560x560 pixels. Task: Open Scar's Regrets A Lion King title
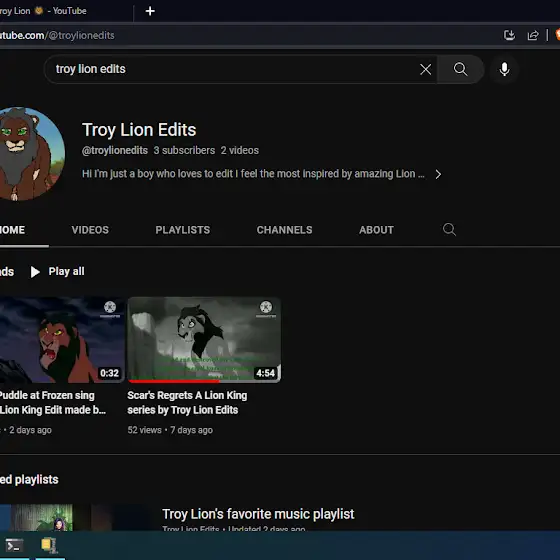click(x=187, y=402)
